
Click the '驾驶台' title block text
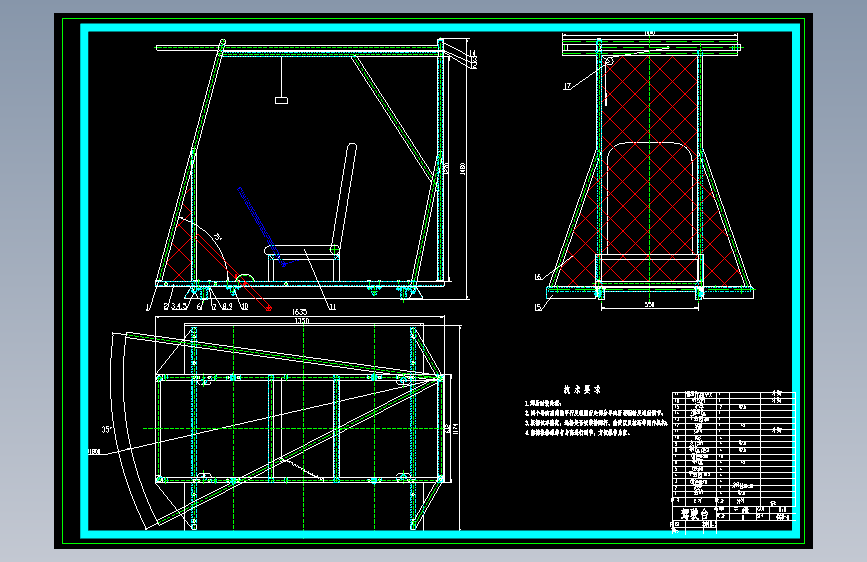pos(695,514)
